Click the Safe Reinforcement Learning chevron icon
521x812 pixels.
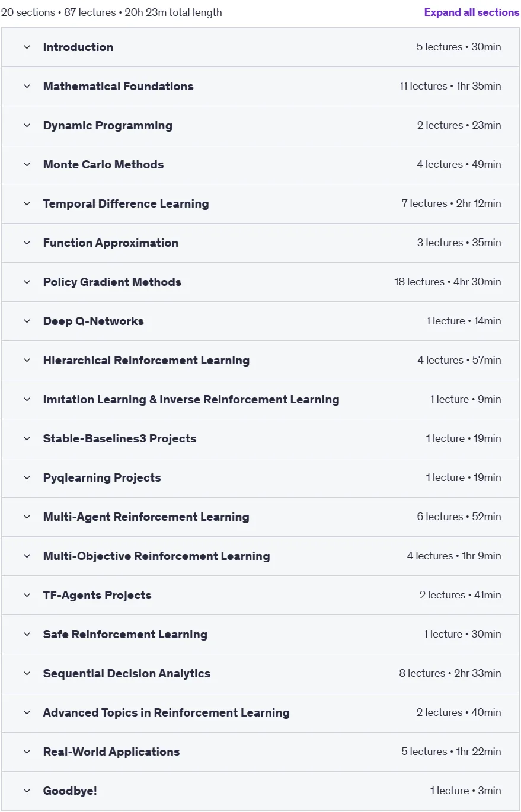27,634
